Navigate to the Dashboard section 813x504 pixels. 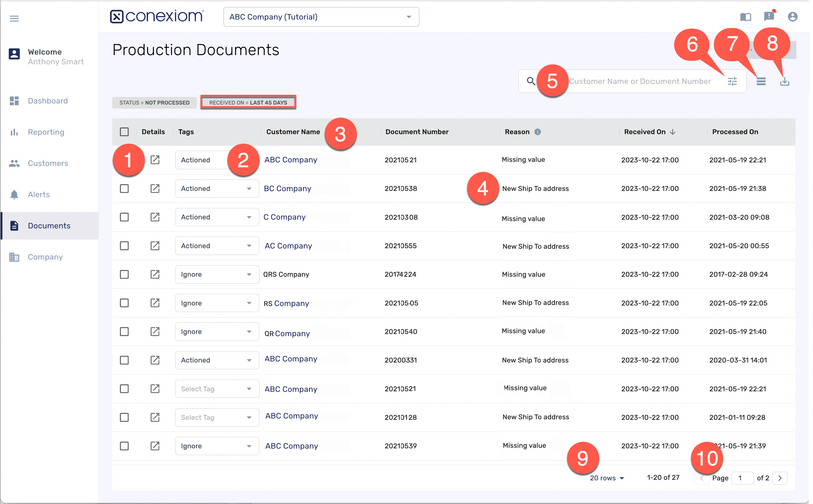coord(47,101)
